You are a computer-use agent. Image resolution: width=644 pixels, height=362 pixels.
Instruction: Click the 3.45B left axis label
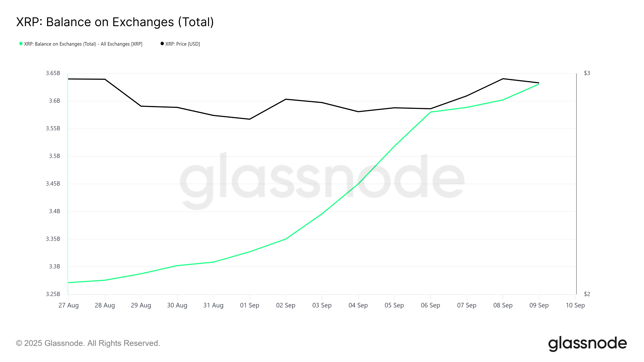(x=53, y=184)
